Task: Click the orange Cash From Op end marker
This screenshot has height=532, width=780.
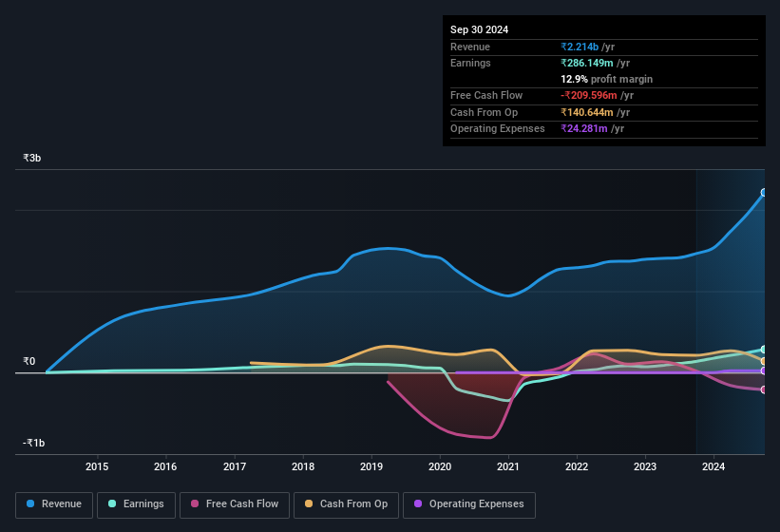Action: [x=764, y=361]
